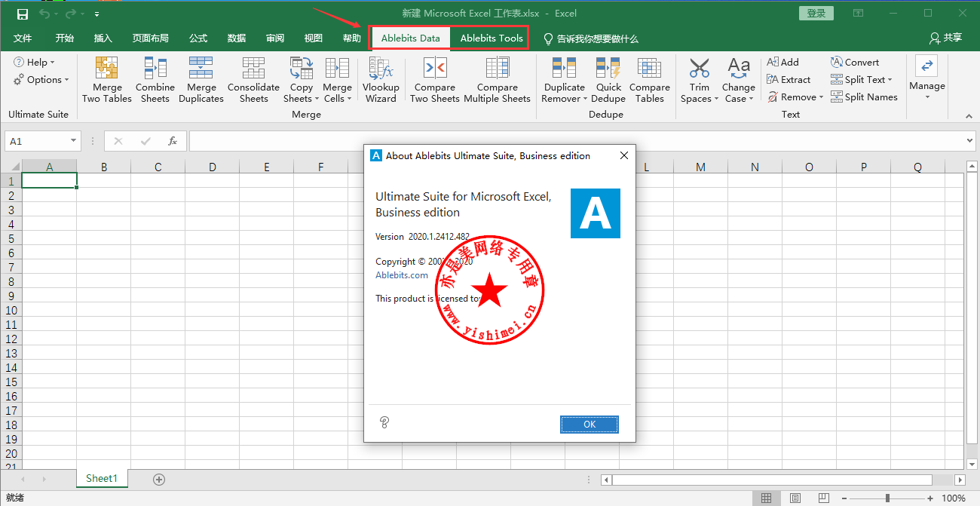
Task: Zoom in using the plus icon
Action: click(x=931, y=498)
